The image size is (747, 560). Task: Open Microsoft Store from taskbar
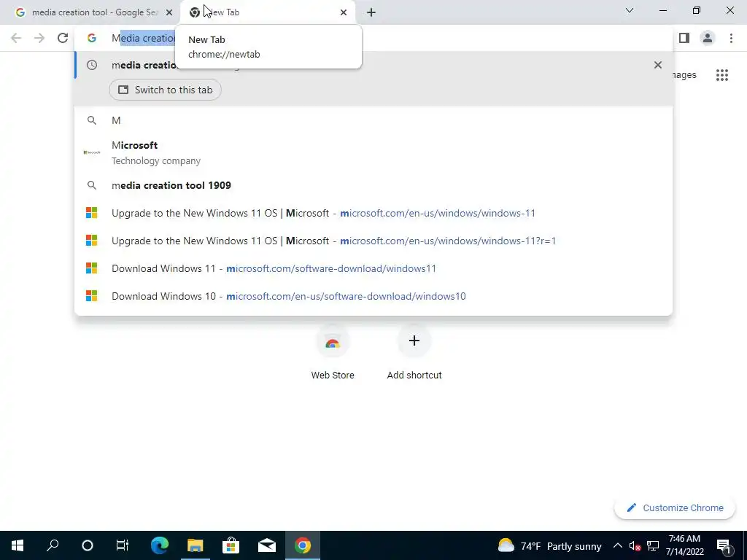(231, 545)
